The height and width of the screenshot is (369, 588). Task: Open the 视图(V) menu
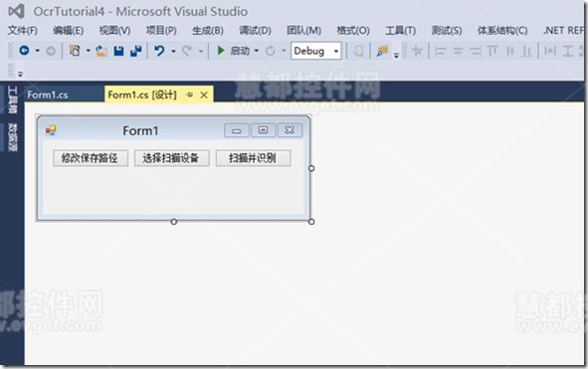pos(114,30)
